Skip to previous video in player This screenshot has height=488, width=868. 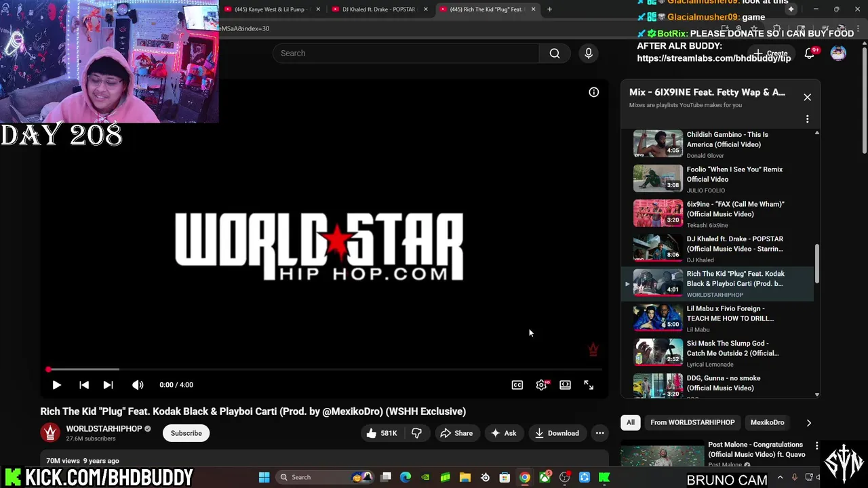[x=84, y=385]
